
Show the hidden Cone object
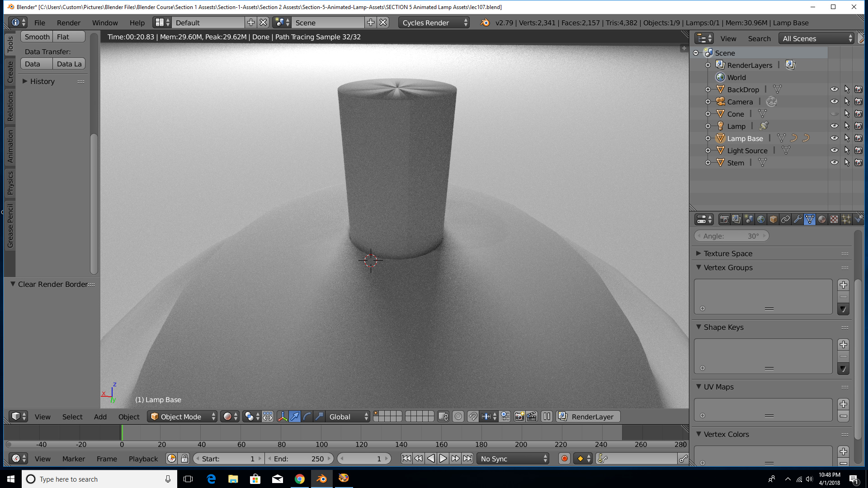tap(834, 114)
